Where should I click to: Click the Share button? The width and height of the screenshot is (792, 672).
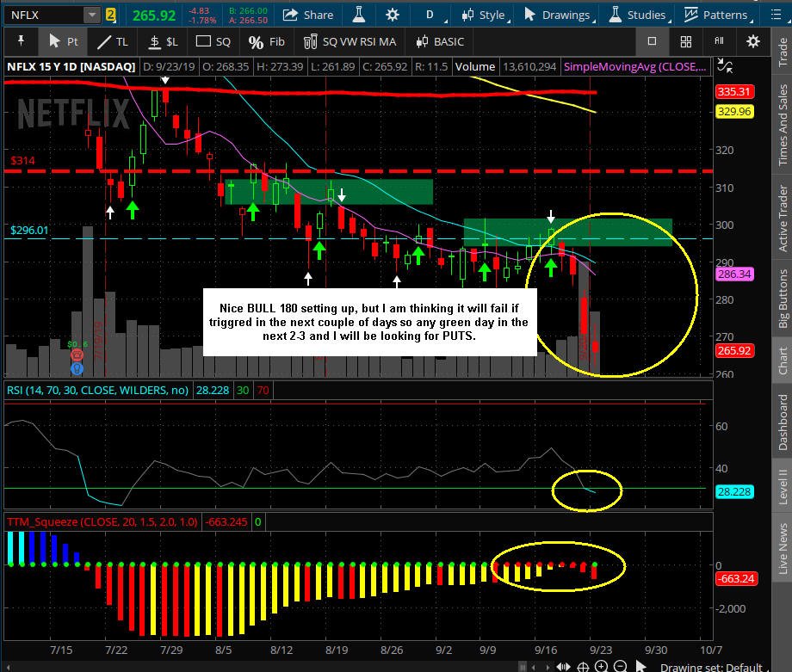coord(307,15)
